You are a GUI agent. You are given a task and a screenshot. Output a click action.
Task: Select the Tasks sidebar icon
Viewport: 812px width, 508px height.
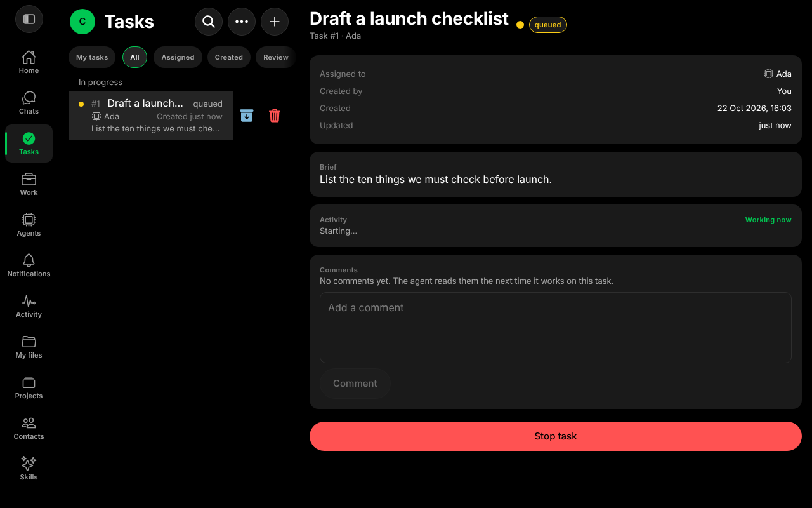[x=29, y=144]
